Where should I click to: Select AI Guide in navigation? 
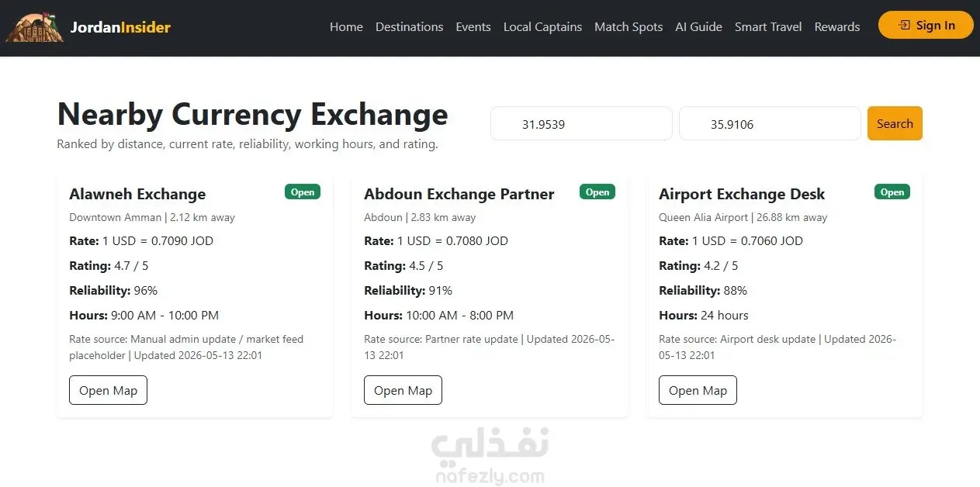pos(698,27)
